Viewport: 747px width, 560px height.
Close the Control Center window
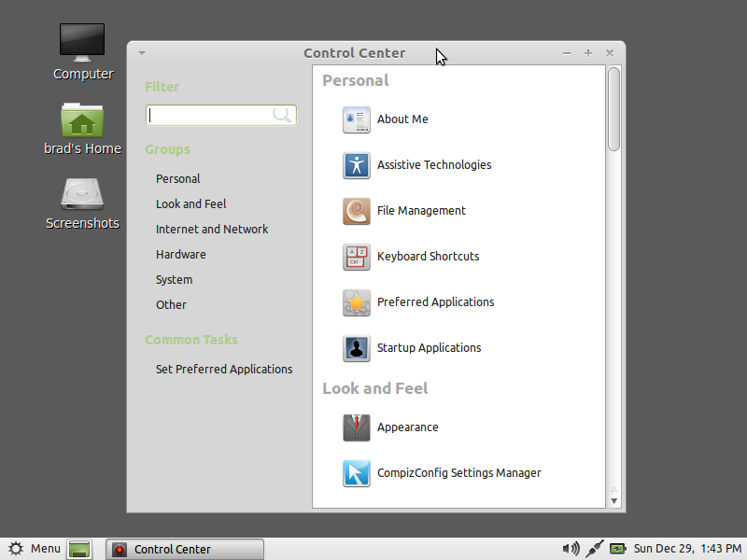(x=610, y=53)
